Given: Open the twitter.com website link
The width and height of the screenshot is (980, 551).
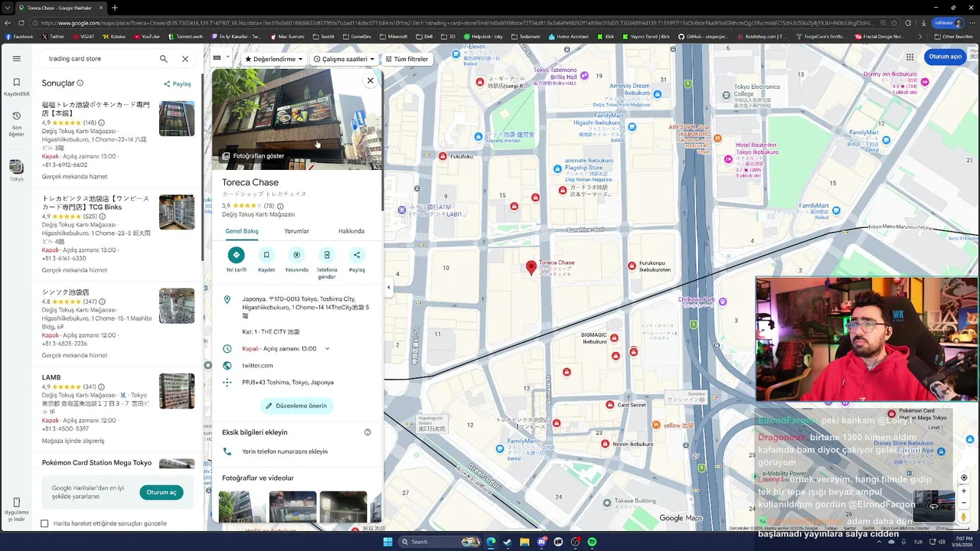Looking at the screenshot, I should (257, 366).
